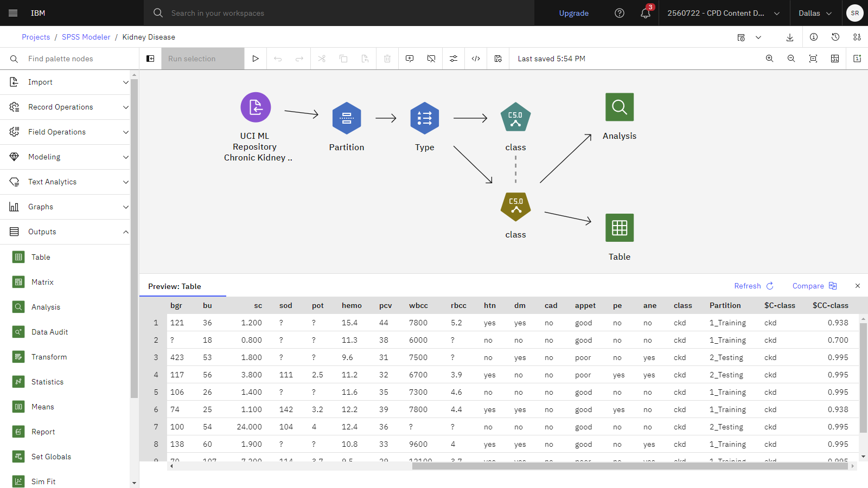
Task: Open the version history icon
Action: click(835, 37)
